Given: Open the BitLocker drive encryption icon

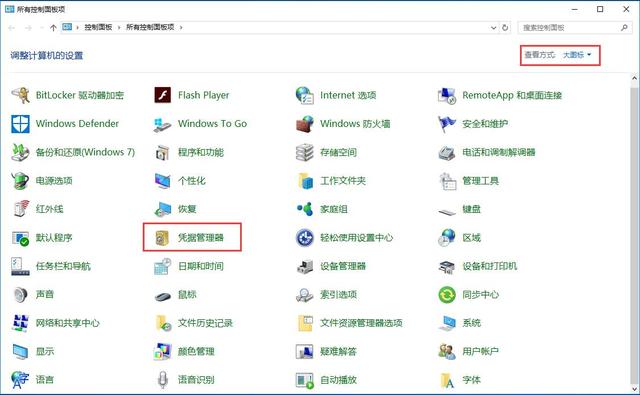Looking at the screenshot, I should click(x=20, y=95).
